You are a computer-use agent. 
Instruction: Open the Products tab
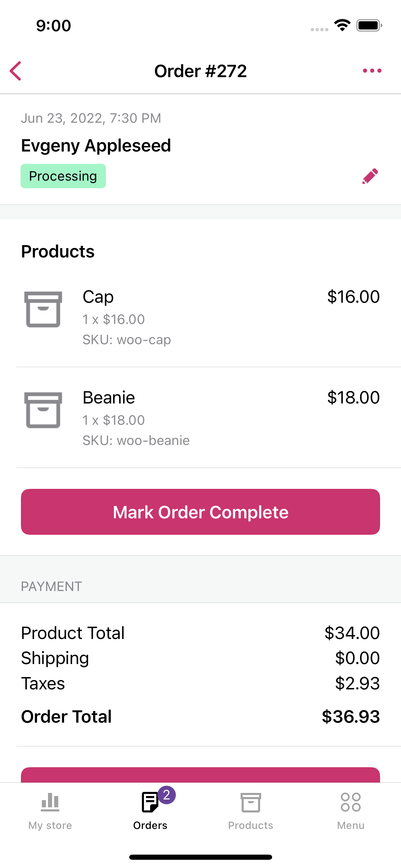251,811
